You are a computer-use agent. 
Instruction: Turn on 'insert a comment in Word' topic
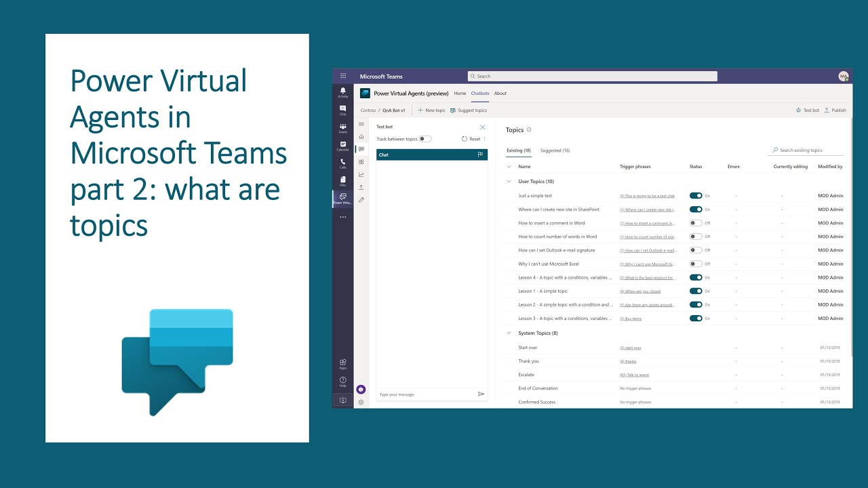(x=696, y=223)
